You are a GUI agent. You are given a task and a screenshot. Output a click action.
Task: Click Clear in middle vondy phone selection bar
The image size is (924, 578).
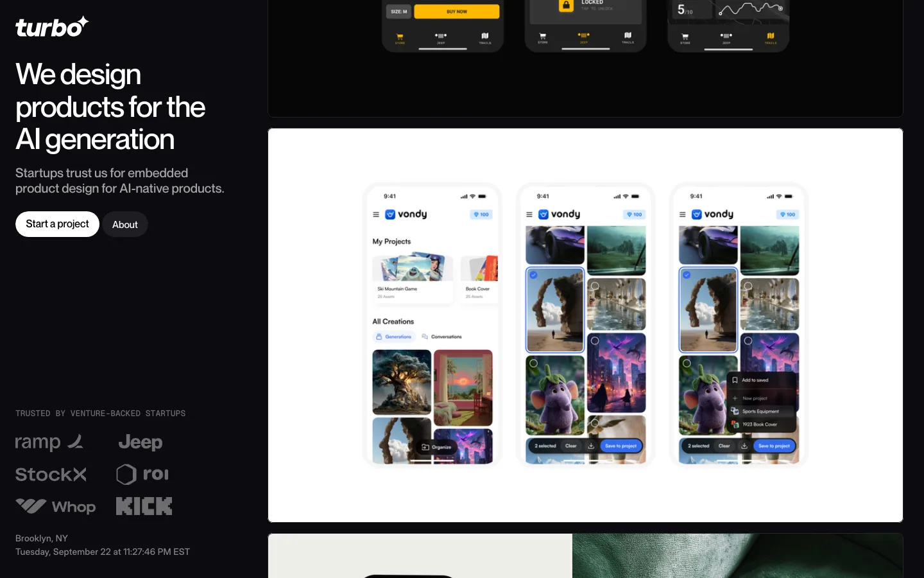pyautogui.click(x=571, y=446)
